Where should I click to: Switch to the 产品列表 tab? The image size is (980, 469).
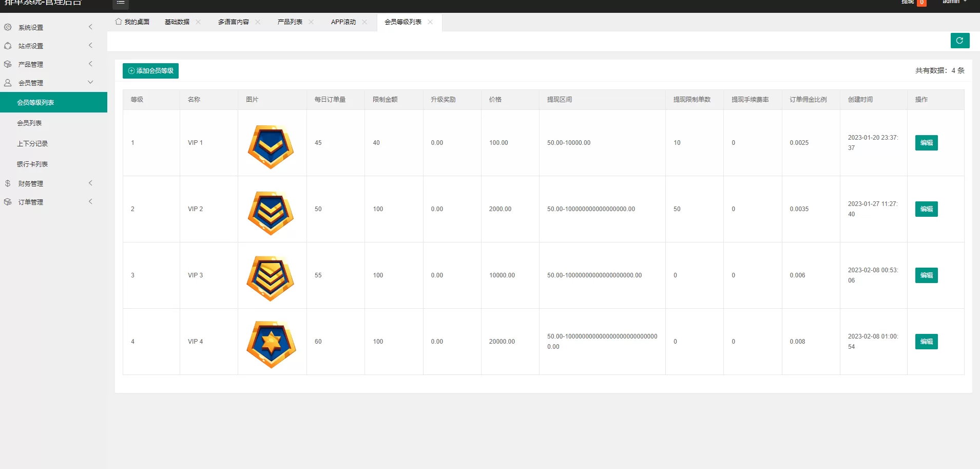(290, 22)
